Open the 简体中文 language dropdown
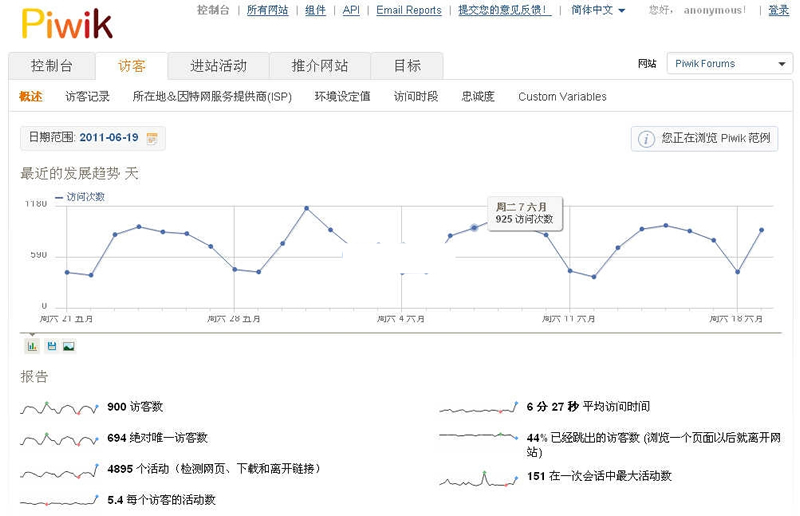Screen dimensions: 800x516 point(598,10)
